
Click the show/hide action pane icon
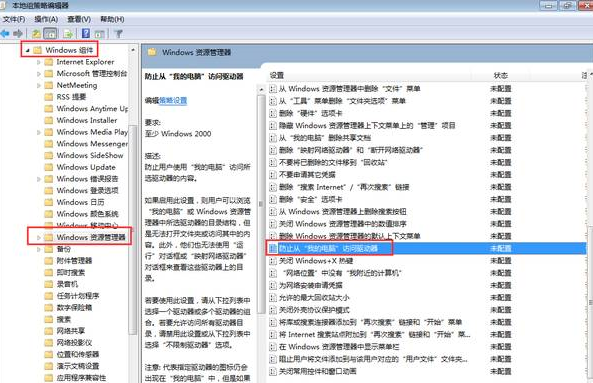pyautogui.click(x=99, y=34)
